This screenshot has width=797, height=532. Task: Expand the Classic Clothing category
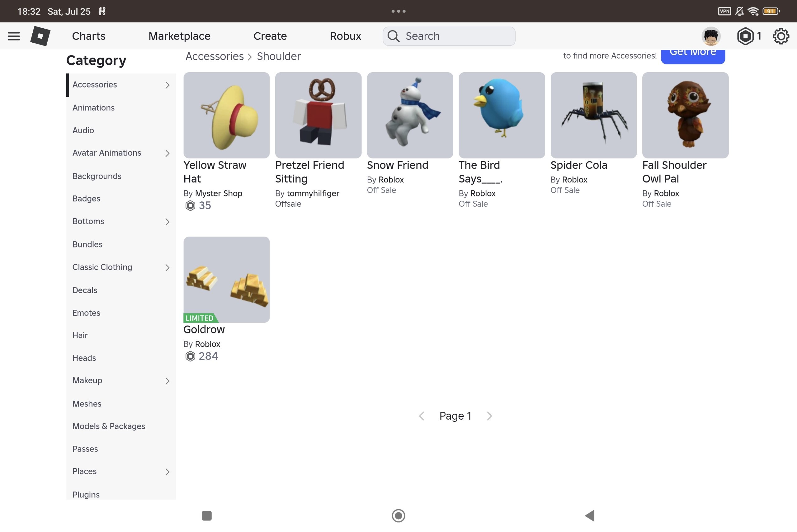(x=121, y=267)
